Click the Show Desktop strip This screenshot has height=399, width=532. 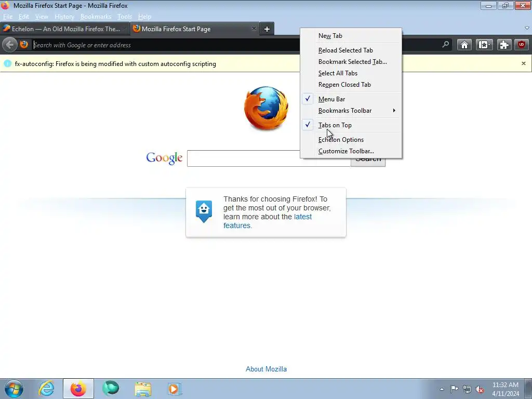point(528,389)
